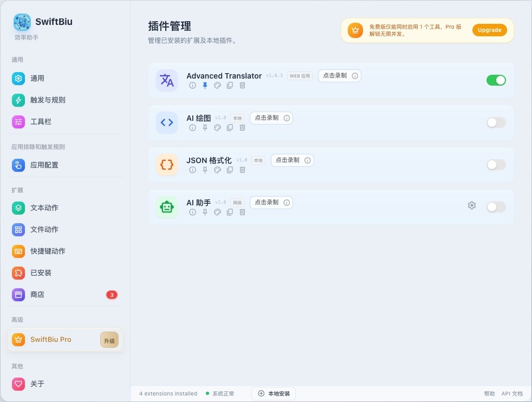Click the crown icon in upgrade banner

[x=355, y=30]
